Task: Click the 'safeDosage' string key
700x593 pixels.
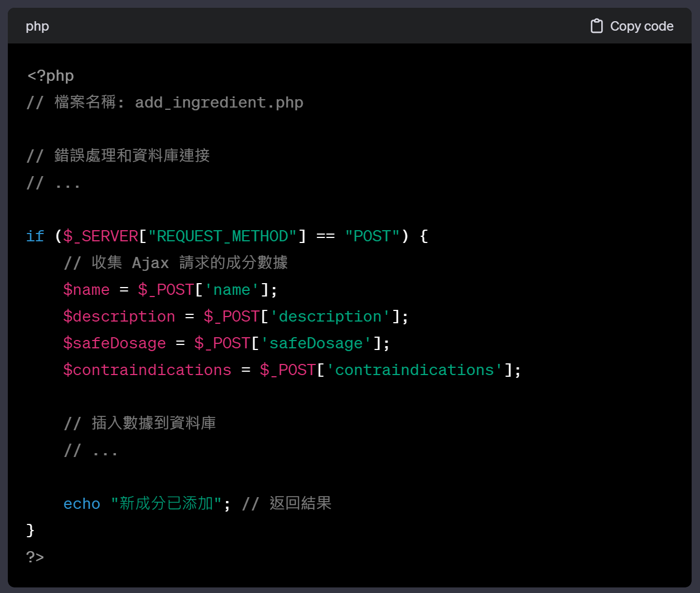Action: [316, 343]
